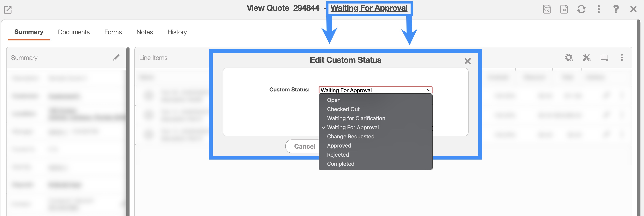Open Line Items gear settings
This screenshot has width=644, height=216.
[x=568, y=58]
